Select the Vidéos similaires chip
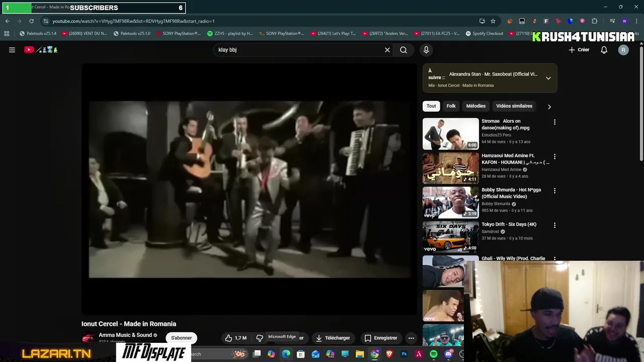 [514, 106]
